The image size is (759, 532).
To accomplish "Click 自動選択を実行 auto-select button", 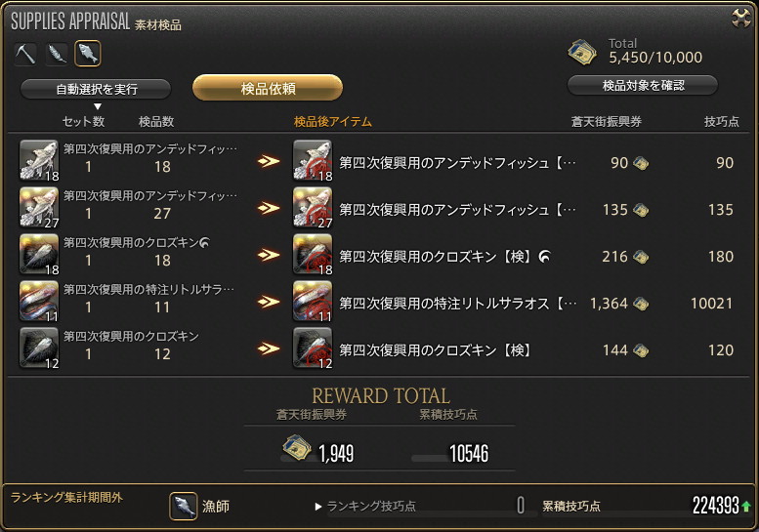I will pos(96,89).
